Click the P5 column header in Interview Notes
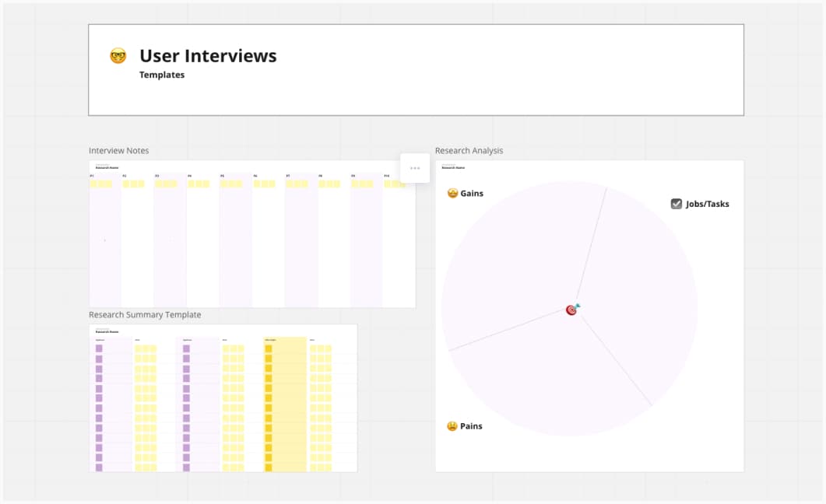 click(x=222, y=177)
